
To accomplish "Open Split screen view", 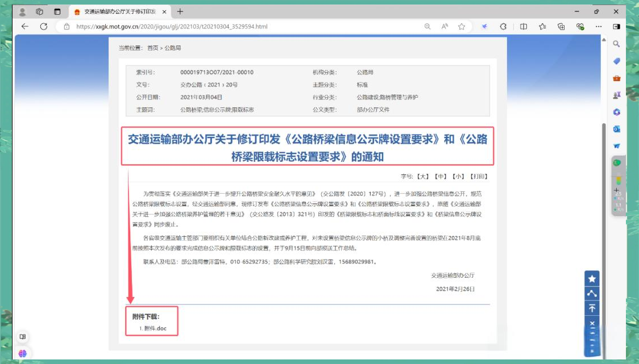I will tap(524, 27).
